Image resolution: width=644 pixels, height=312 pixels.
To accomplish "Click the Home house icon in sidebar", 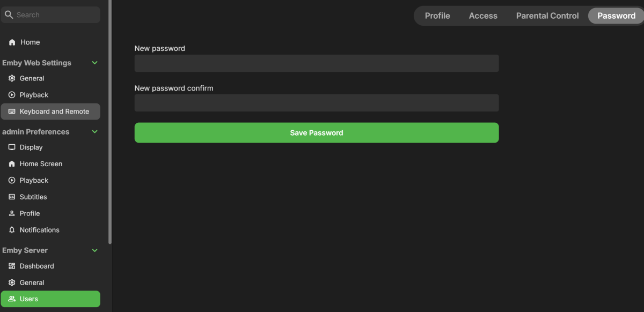I will (12, 42).
